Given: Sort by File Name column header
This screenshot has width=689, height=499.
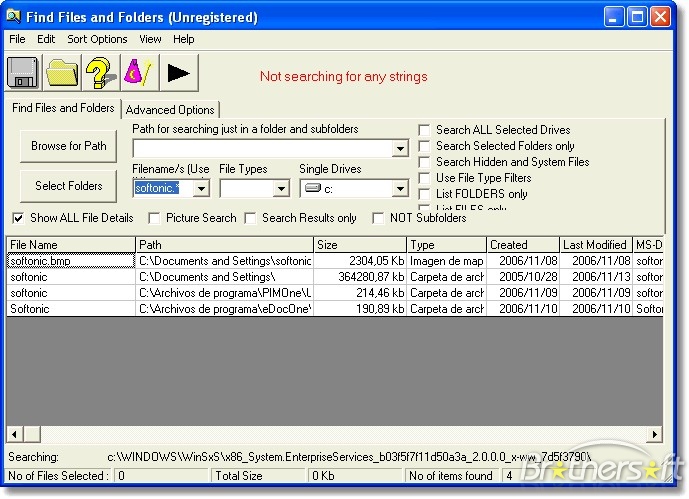Looking at the screenshot, I should (x=71, y=245).
